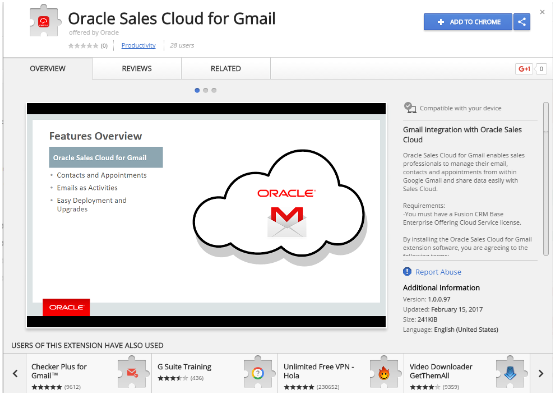
Task: Show next related extensions with right arrow
Action: [x=540, y=373]
